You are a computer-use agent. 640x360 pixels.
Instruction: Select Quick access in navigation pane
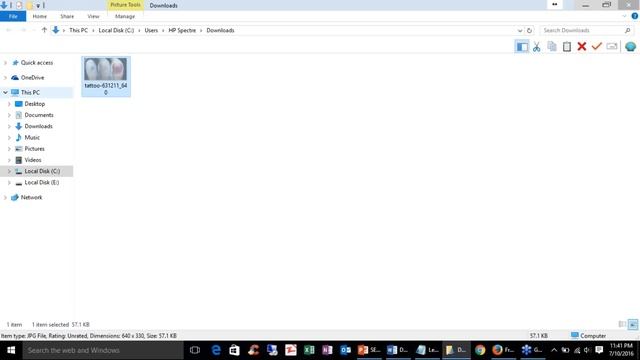(37, 63)
